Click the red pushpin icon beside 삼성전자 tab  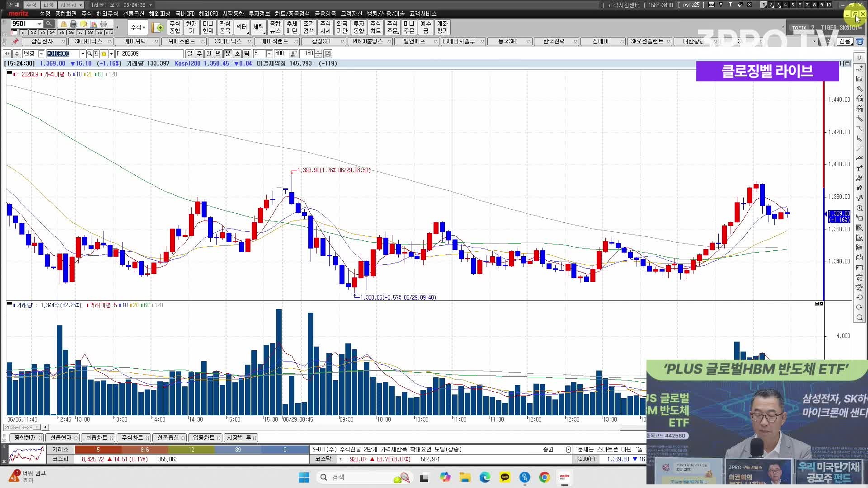click(x=15, y=41)
